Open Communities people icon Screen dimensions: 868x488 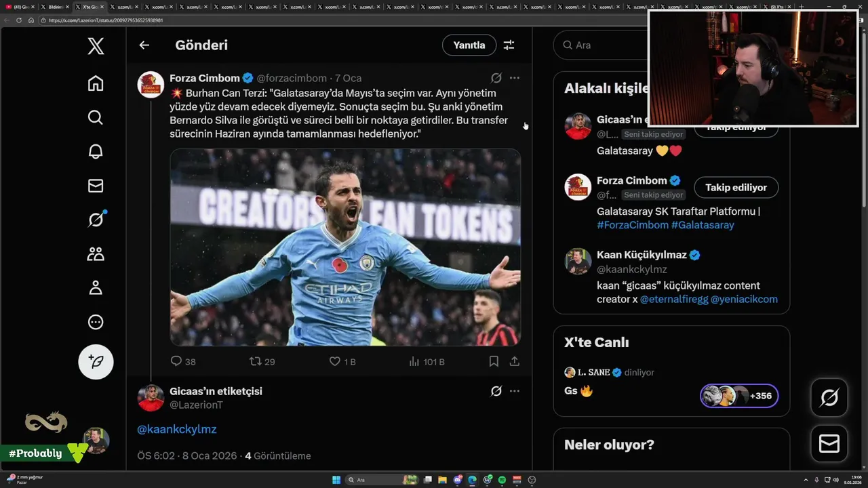(96, 253)
